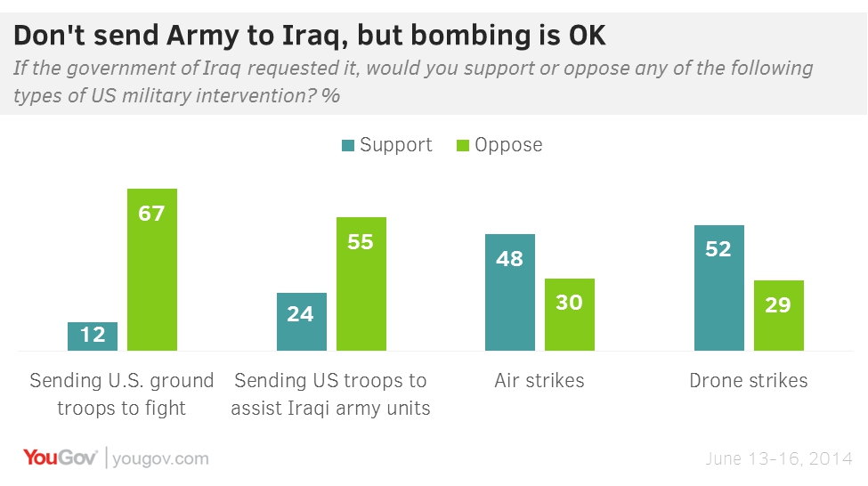Click the June 13-16, 2014 date text
This screenshot has height=486, width=868.
[777, 459]
